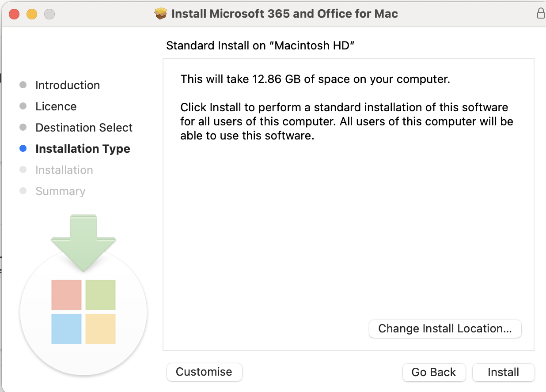Click the greyed Installation step label

tap(64, 170)
